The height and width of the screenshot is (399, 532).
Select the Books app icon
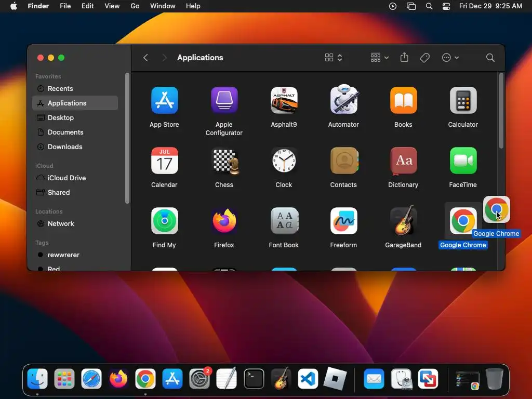pos(403,100)
